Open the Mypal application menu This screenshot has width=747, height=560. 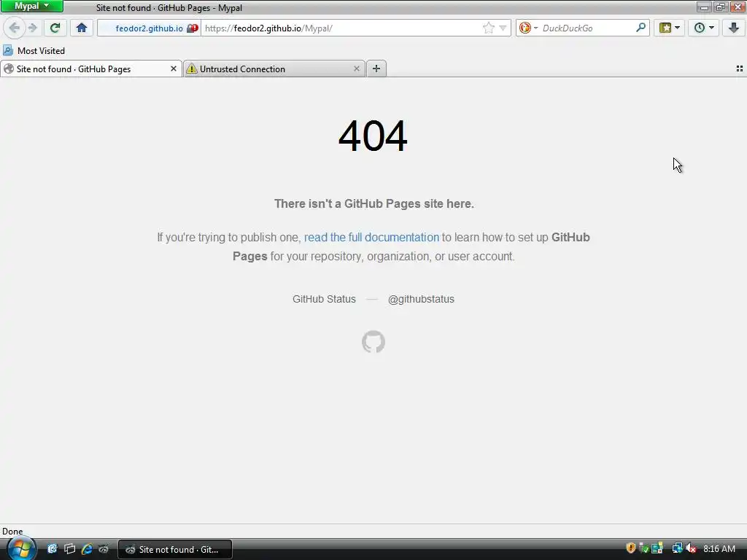[x=31, y=6]
